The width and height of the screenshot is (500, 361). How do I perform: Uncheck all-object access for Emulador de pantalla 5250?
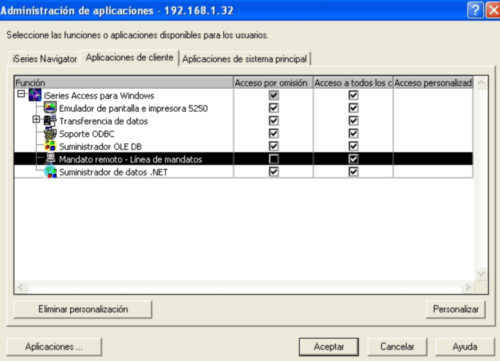[x=353, y=108]
